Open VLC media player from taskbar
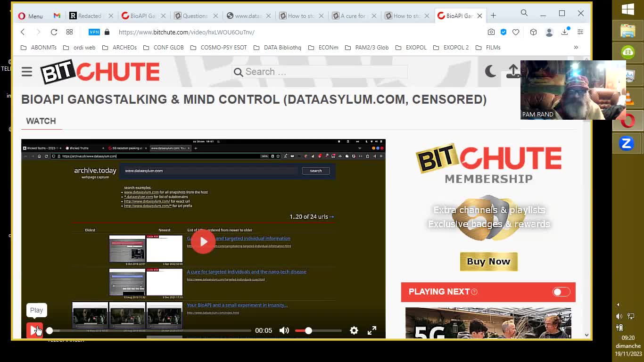The image size is (644, 362). [x=628, y=99]
